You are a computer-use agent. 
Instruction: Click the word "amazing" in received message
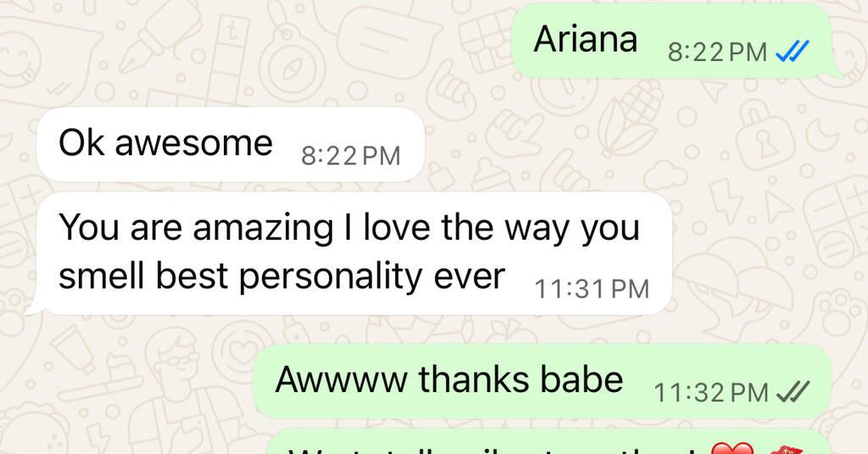pyautogui.click(x=263, y=229)
